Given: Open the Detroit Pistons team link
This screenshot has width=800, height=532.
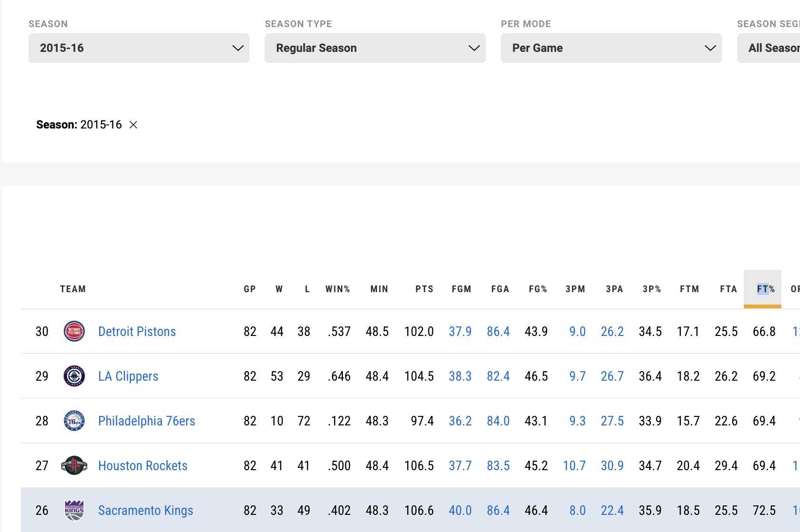Looking at the screenshot, I should [x=137, y=332].
